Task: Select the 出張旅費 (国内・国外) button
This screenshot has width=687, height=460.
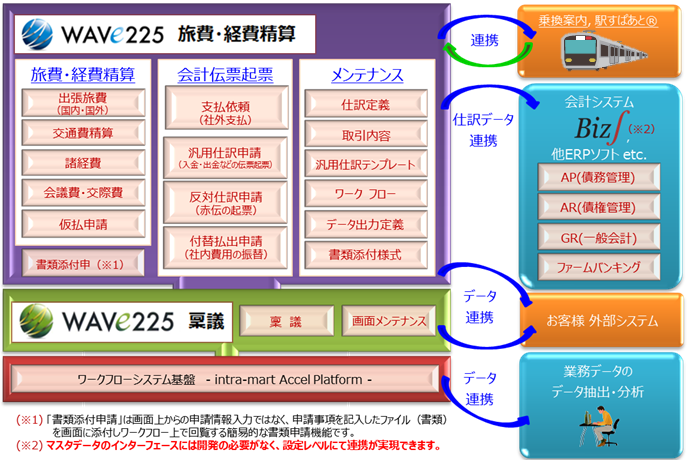Action: click(83, 103)
